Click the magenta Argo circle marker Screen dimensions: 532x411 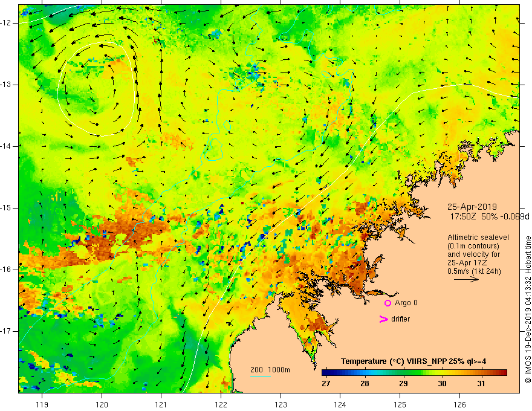388,303
